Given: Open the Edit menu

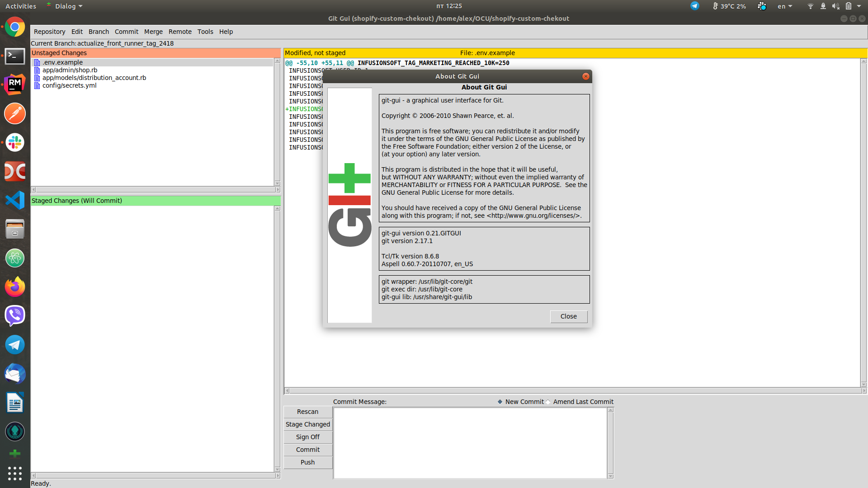Looking at the screenshot, I should [x=77, y=32].
